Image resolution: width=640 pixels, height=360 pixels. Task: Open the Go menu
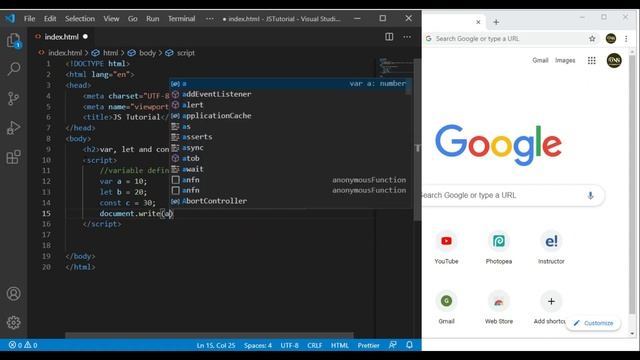pyautogui.click(x=132, y=19)
